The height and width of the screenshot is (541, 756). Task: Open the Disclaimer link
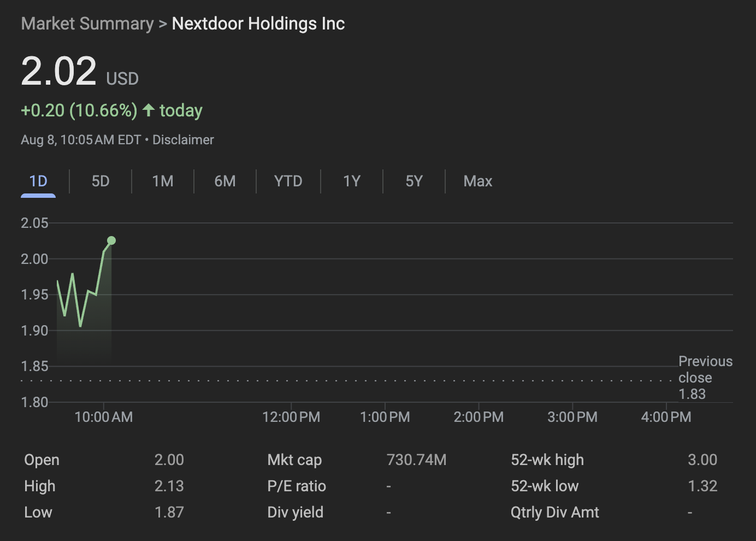pyautogui.click(x=183, y=140)
